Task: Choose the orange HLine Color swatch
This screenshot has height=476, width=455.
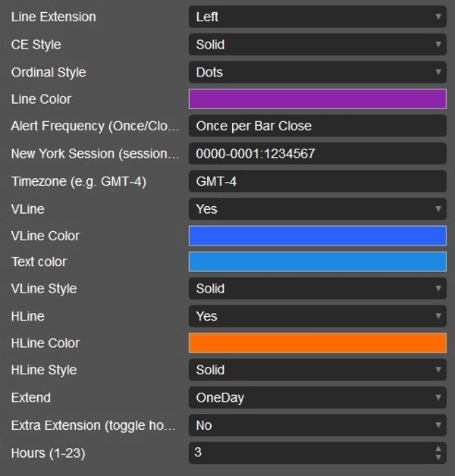Action: pos(317,343)
